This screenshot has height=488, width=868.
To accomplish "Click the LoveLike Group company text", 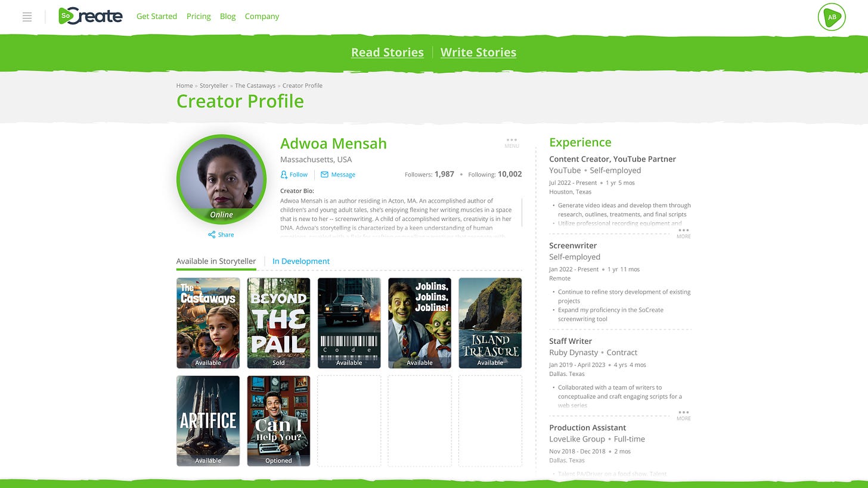I will (x=577, y=439).
